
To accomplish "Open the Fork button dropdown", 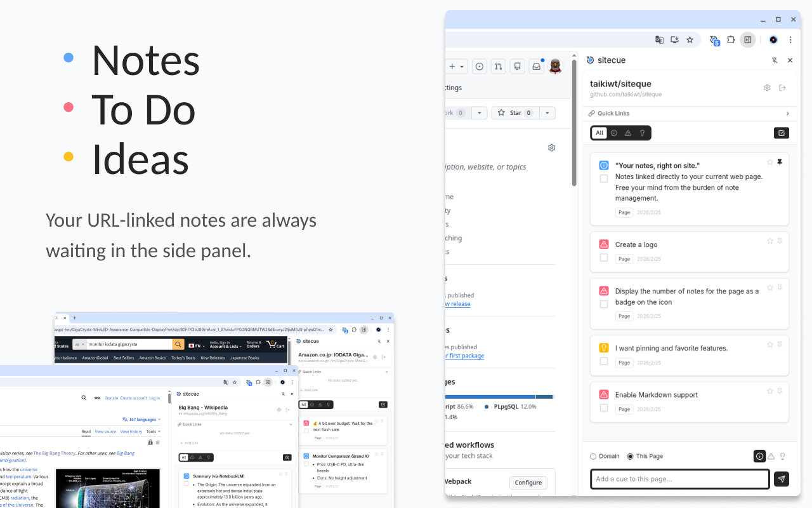I will point(480,112).
